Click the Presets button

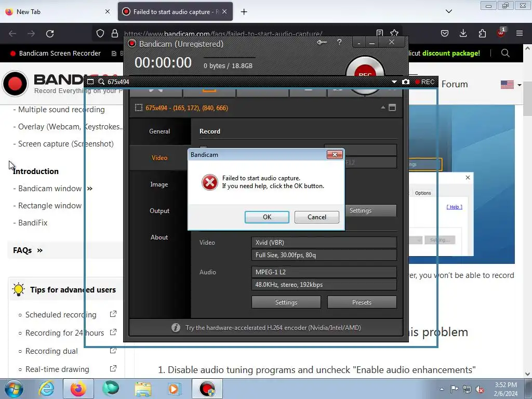(362, 302)
